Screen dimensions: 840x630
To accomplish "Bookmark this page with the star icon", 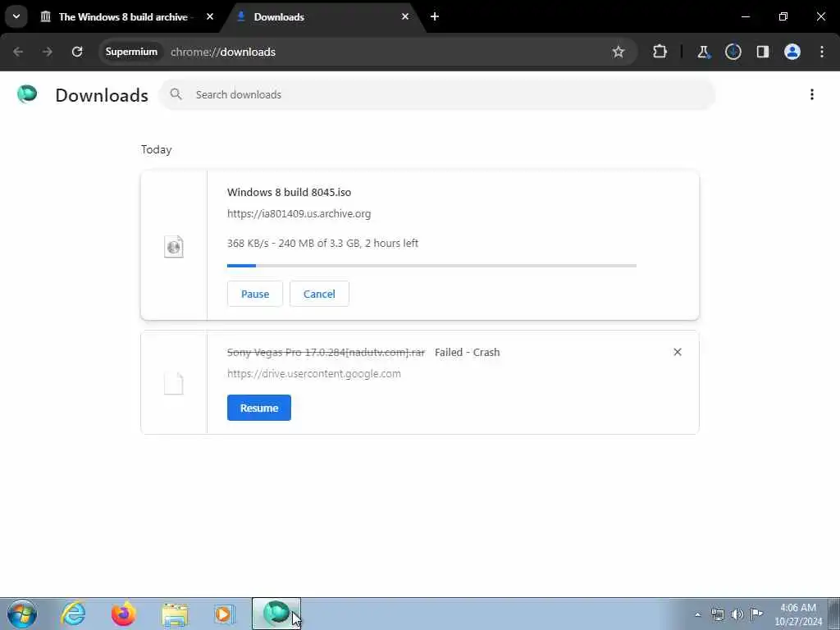I will (x=619, y=52).
